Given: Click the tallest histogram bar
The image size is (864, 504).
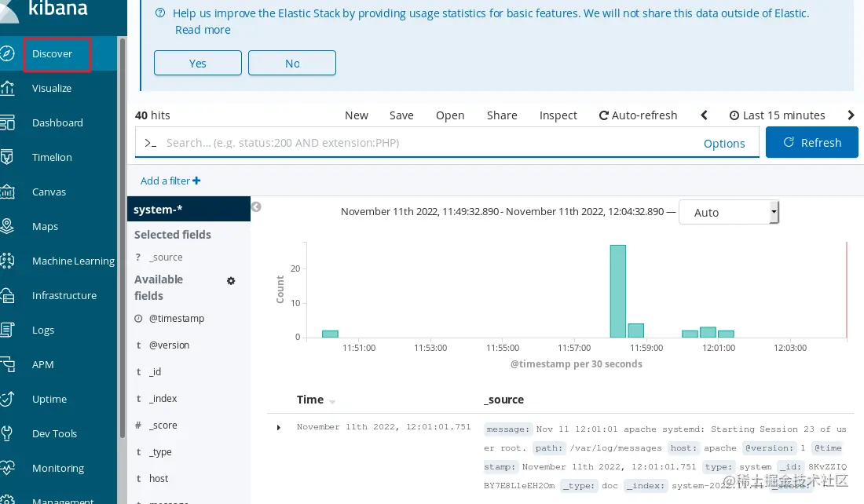Looking at the screenshot, I should pos(618,290).
